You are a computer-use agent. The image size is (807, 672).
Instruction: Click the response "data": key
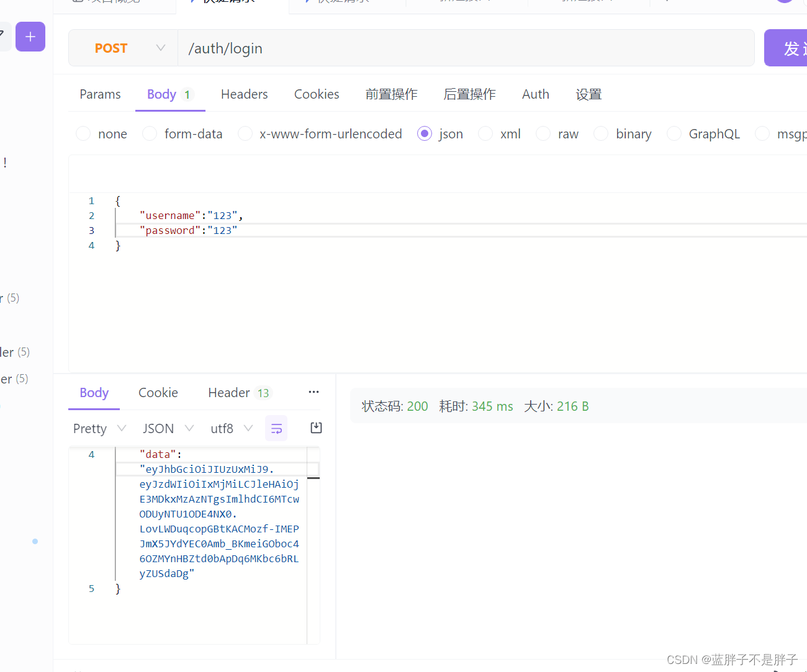(x=161, y=454)
